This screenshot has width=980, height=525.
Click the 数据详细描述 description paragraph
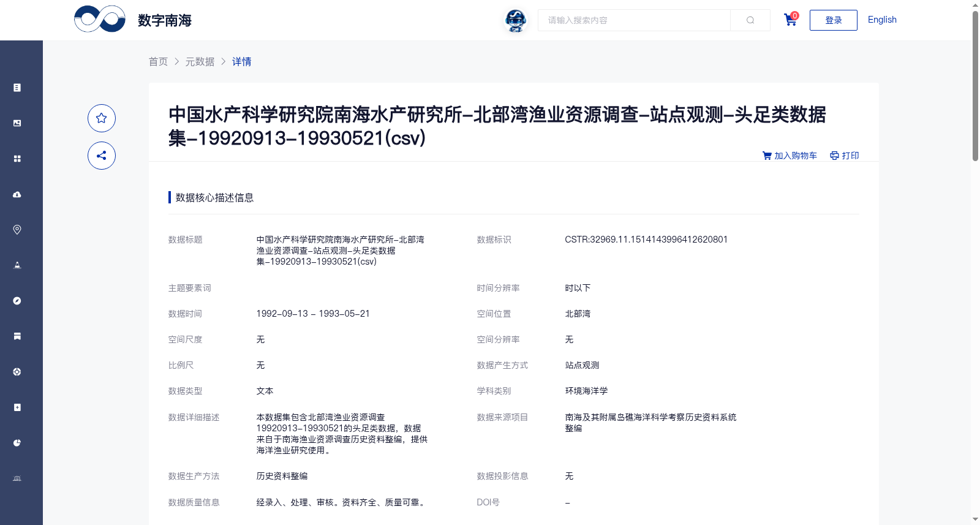[x=342, y=434]
